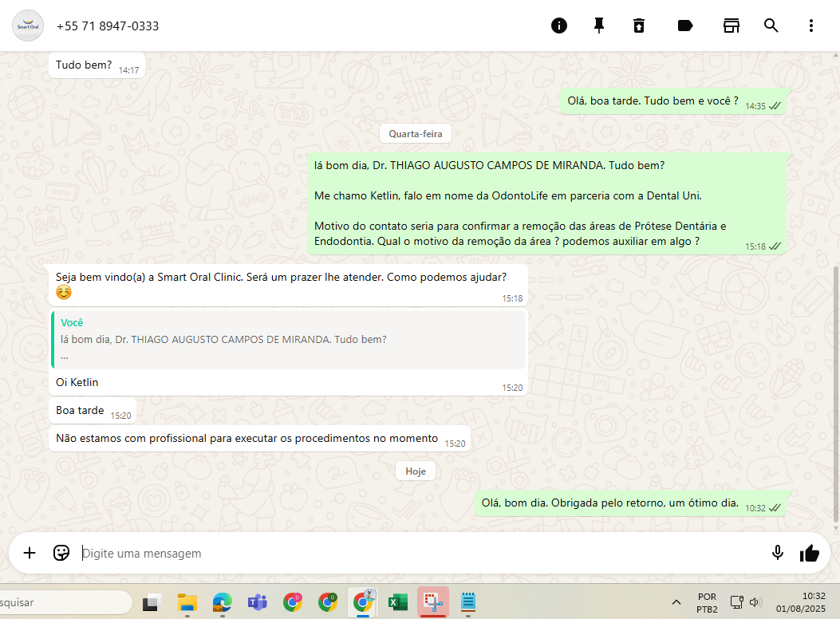Send thumbs-up with the like icon
The width and height of the screenshot is (840, 619).
tap(810, 553)
